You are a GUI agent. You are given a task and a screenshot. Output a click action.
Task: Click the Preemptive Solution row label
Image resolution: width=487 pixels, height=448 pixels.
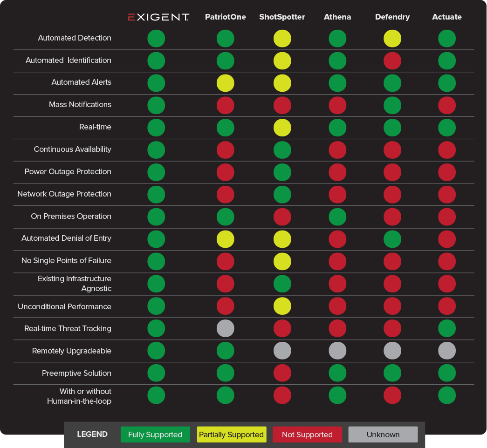pos(77,373)
